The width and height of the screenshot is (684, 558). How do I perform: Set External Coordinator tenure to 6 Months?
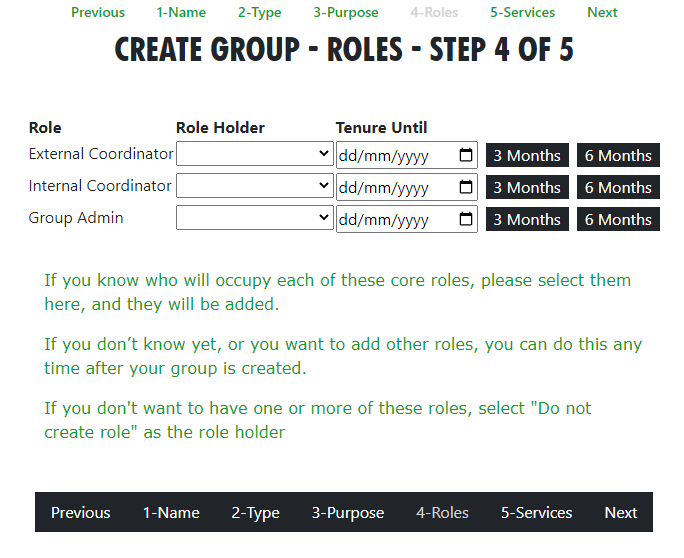coord(618,155)
